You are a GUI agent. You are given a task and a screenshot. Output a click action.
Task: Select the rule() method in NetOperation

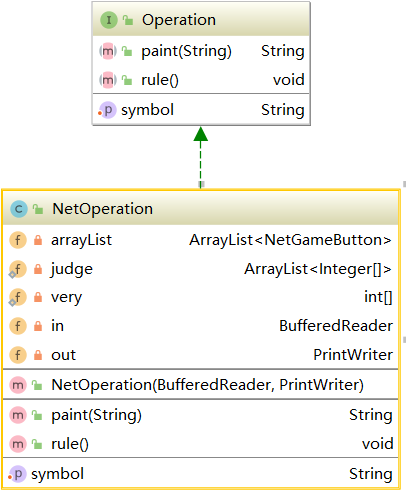click(x=200, y=444)
